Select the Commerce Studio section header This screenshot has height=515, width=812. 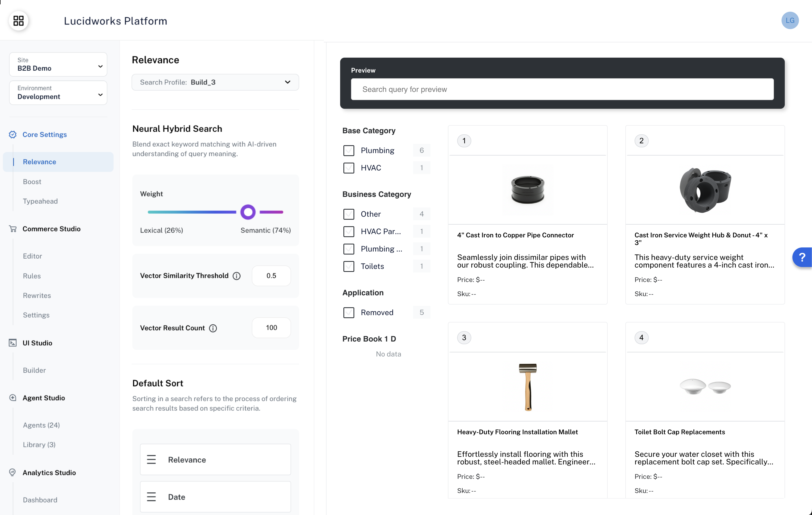[52, 229]
